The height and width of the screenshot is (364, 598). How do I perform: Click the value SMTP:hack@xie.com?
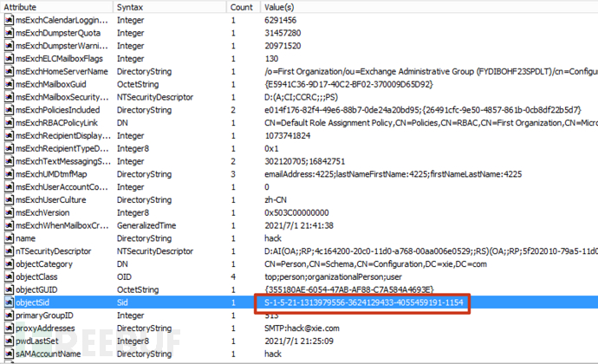(x=302, y=328)
